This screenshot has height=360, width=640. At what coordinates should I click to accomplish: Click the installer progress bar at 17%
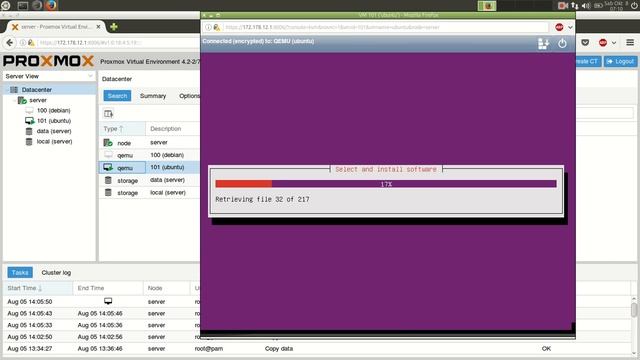(x=386, y=184)
